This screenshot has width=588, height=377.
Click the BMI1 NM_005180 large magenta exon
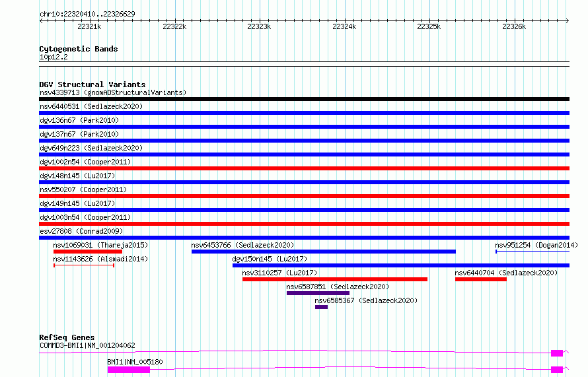pos(129,370)
